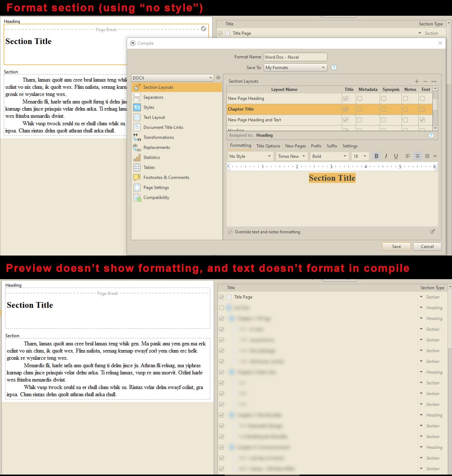Open Footnotes & Comments icon

click(x=137, y=178)
